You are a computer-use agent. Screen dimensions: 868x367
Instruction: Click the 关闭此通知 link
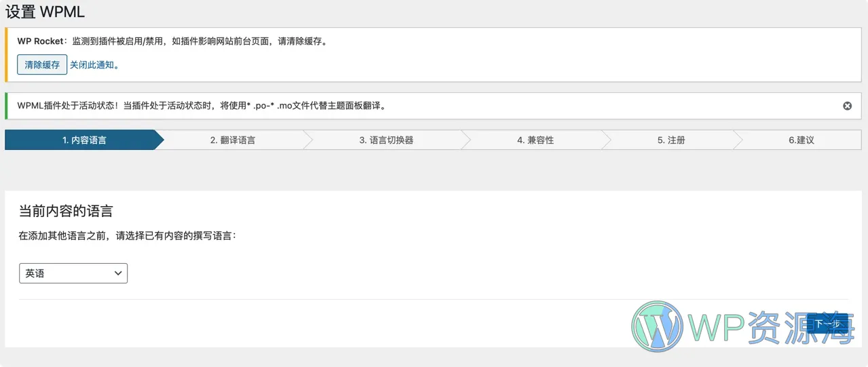[x=94, y=65]
